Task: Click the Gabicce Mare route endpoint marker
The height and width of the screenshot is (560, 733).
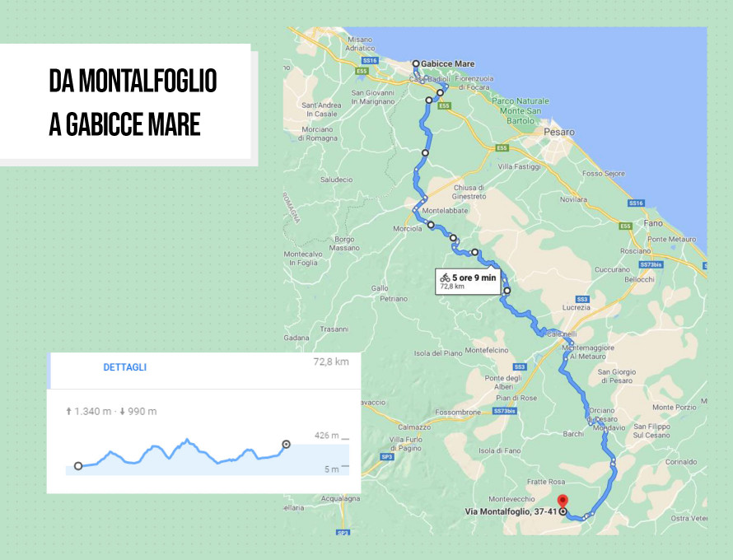Action: click(416, 63)
